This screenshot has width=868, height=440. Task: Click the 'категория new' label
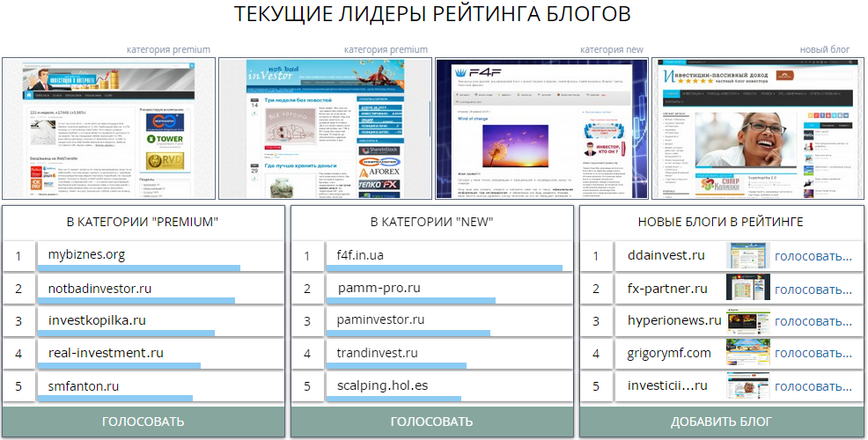coord(612,49)
